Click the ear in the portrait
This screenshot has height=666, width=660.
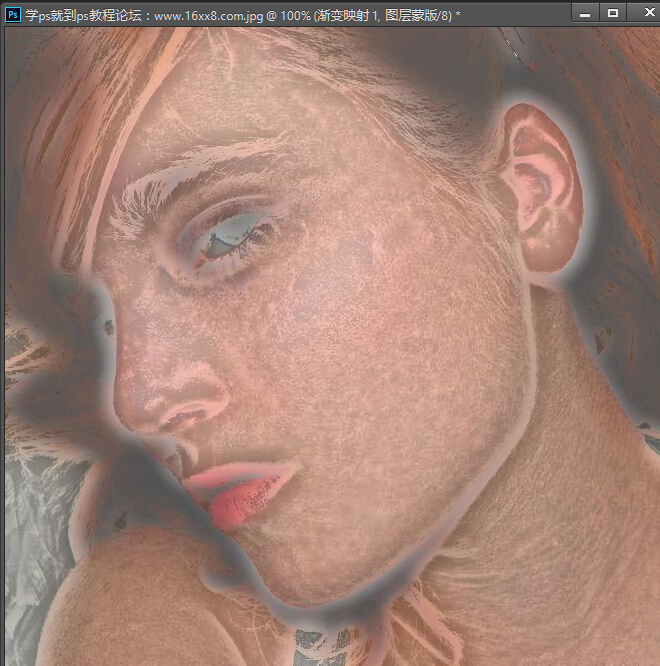tap(538, 180)
